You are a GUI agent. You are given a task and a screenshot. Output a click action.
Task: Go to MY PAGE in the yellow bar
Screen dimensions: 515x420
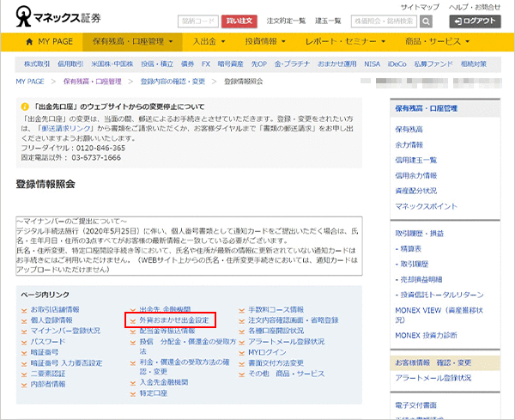click(x=49, y=42)
